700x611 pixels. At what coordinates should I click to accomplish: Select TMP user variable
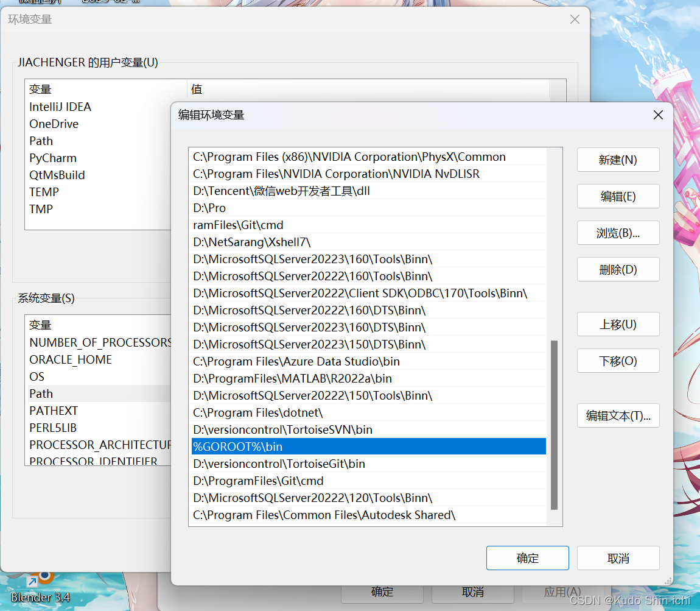tap(41, 209)
